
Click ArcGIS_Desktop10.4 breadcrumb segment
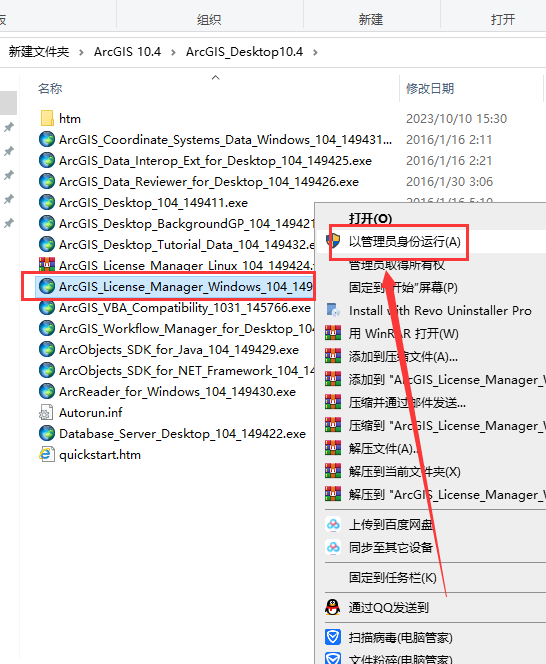pos(244,52)
